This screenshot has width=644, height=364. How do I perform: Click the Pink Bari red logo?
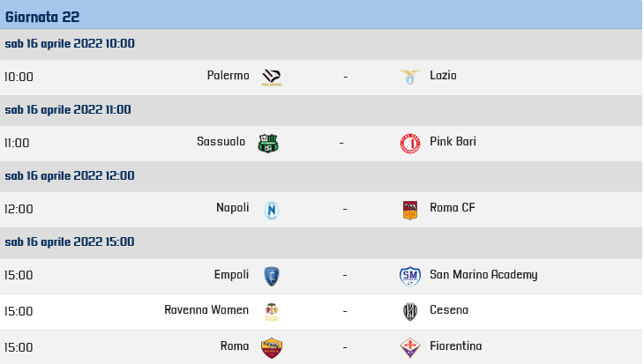pos(410,144)
